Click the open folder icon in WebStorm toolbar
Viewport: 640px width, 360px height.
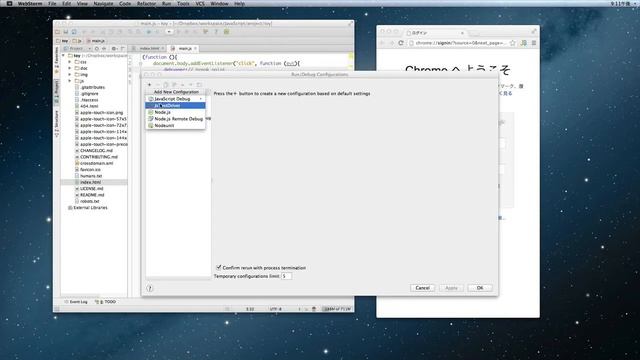58,32
